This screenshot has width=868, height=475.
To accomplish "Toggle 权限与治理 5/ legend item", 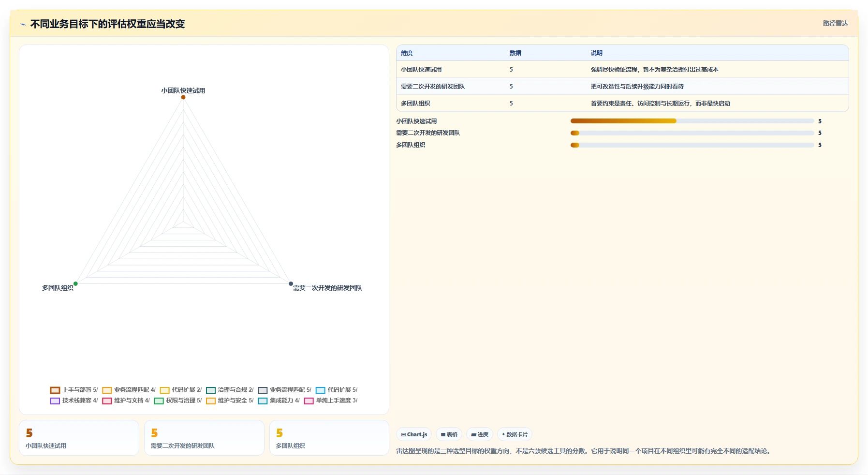I will click(178, 401).
